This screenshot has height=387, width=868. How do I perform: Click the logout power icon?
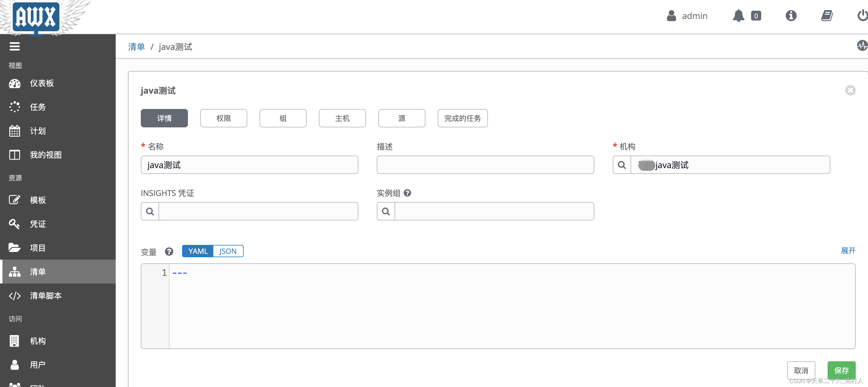(x=862, y=16)
